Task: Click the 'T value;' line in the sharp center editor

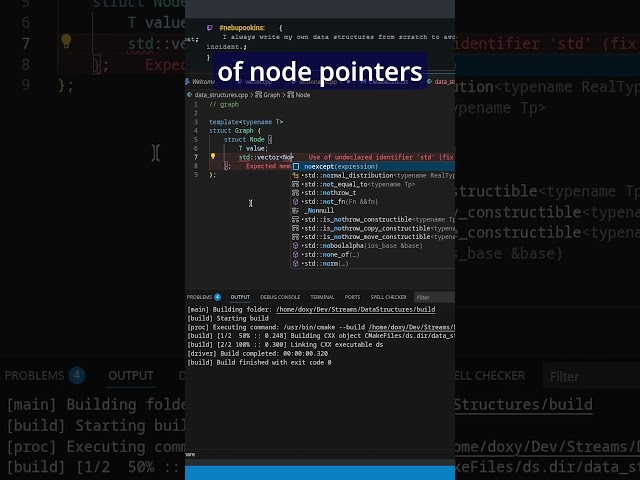Action: pyautogui.click(x=253, y=149)
